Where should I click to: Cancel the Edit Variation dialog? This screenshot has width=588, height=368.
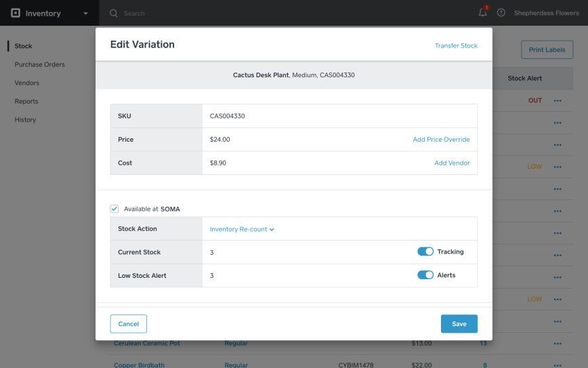click(128, 324)
